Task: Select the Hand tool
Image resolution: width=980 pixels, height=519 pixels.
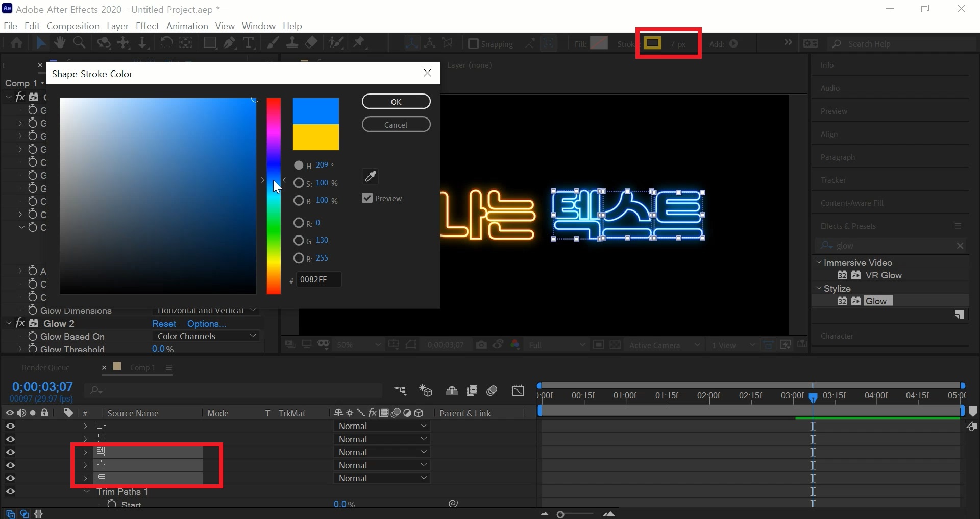Action: [x=60, y=43]
